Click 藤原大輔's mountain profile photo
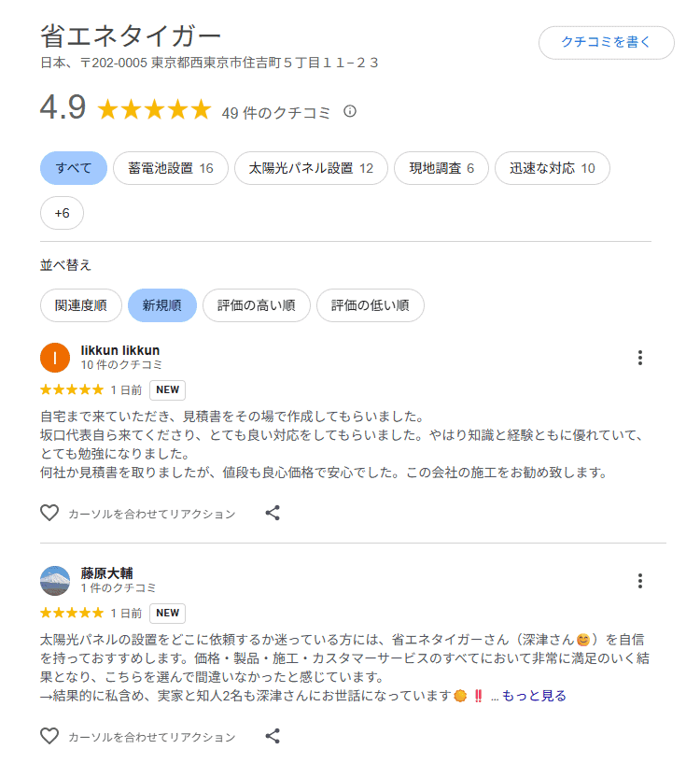 tap(55, 581)
